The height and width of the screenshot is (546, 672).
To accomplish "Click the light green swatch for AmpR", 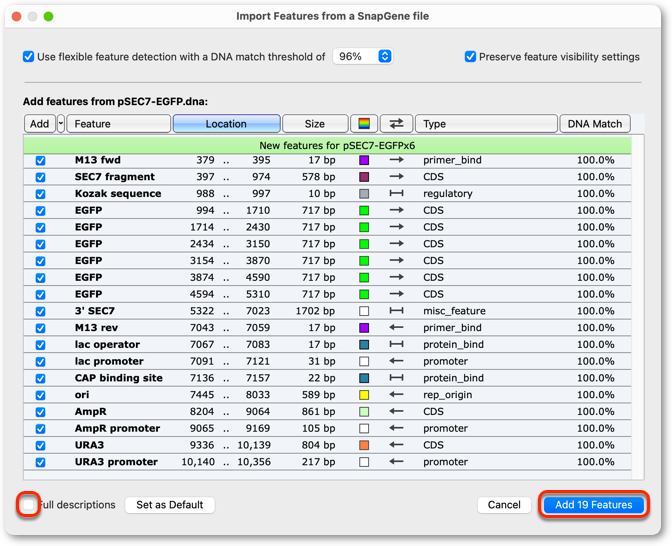I will point(364,411).
